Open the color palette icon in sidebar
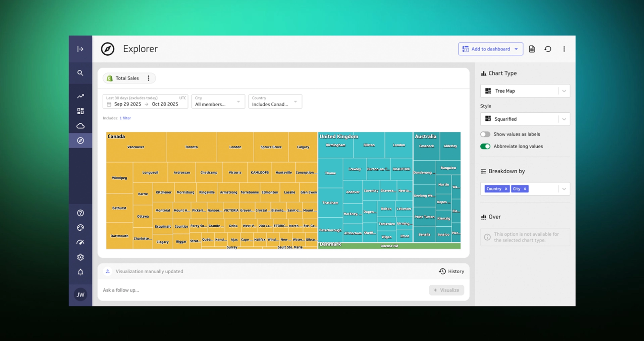The image size is (644, 341). pyautogui.click(x=80, y=228)
